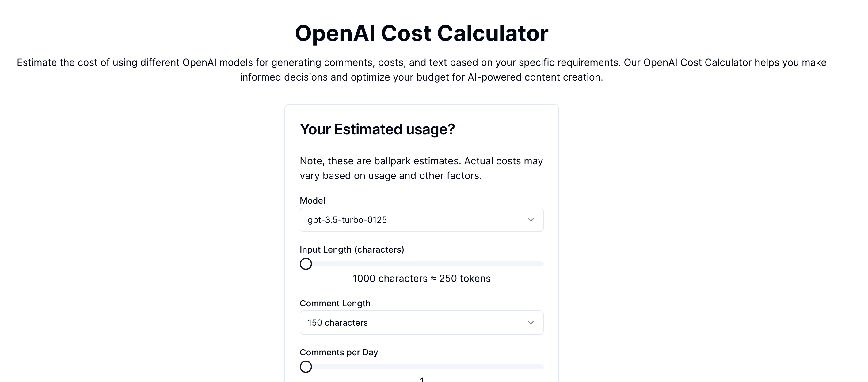
Task: Click the Model label
Action: [312, 200]
